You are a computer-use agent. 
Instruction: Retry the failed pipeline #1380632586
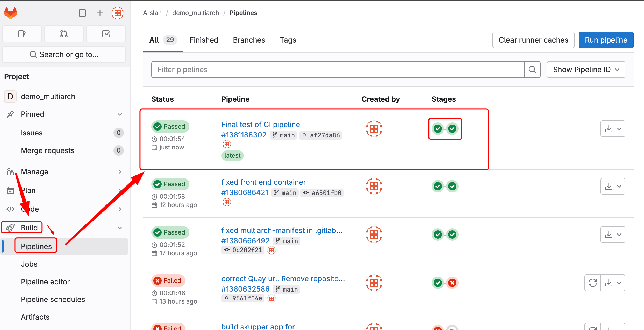coord(593,283)
